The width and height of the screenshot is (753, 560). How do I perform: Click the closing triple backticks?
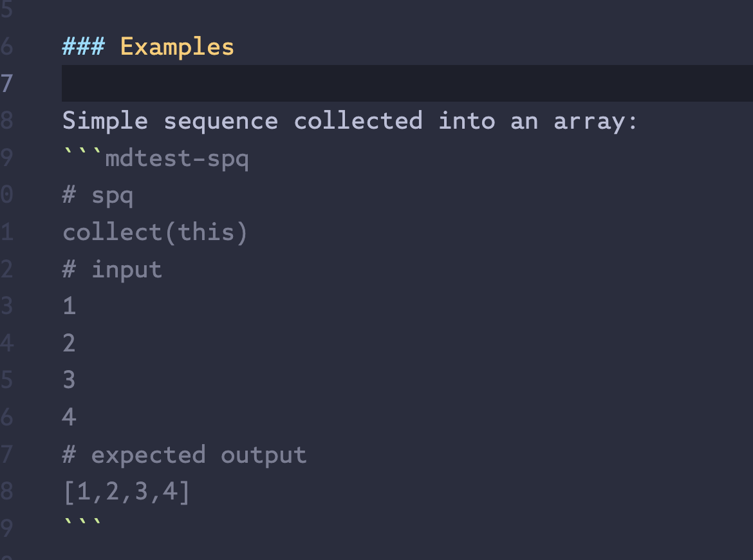coord(82,523)
